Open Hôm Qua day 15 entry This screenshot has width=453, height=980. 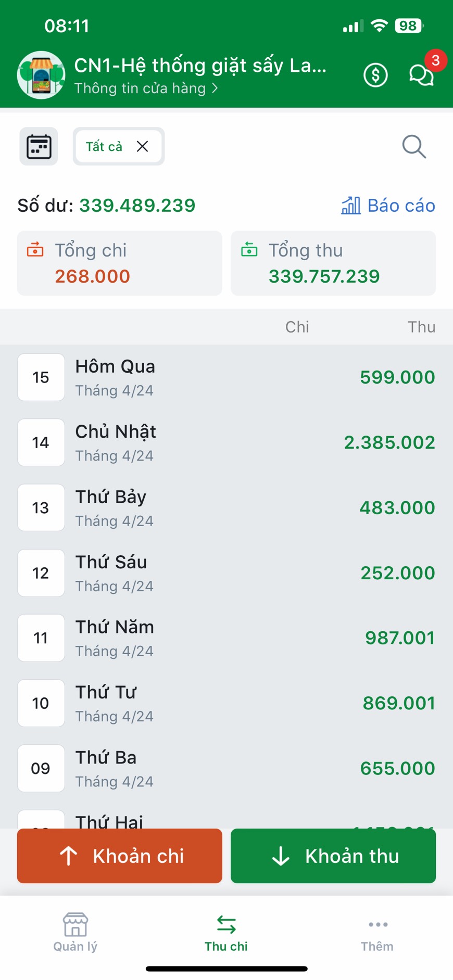(227, 377)
